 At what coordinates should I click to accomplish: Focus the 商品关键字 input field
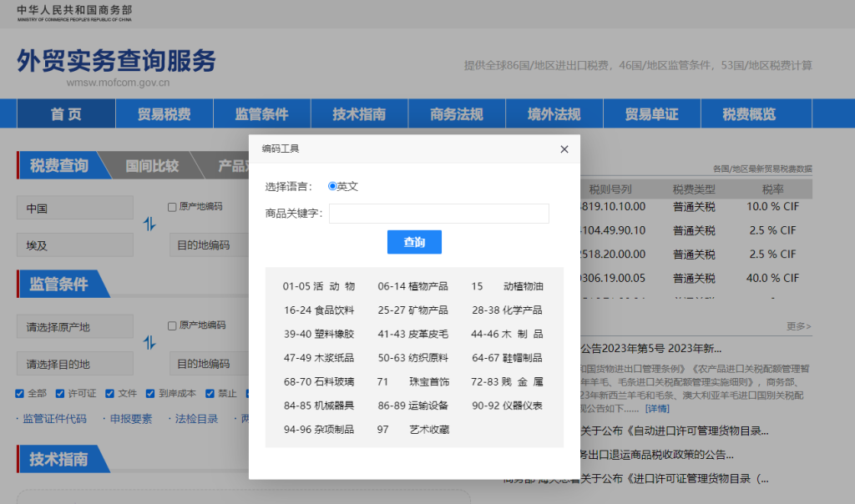click(x=438, y=214)
